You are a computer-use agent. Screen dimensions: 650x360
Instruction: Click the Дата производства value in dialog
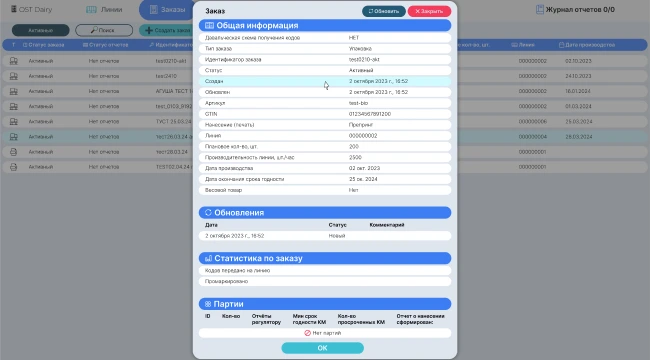pyautogui.click(x=364, y=168)
